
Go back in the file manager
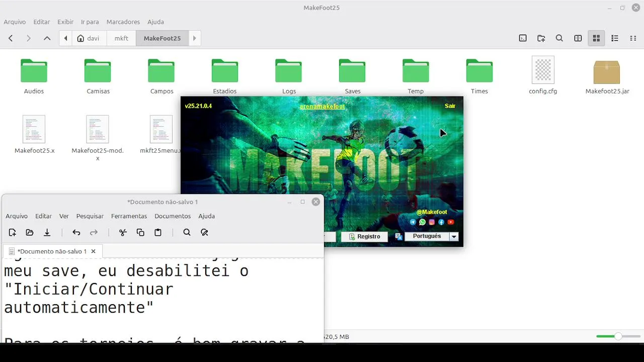(11, 38)
